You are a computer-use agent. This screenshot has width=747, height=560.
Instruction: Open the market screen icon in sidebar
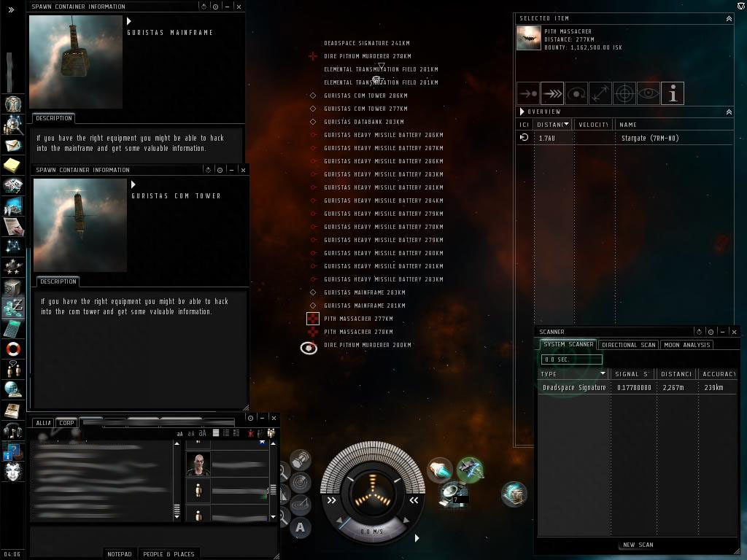click(13, 206)
